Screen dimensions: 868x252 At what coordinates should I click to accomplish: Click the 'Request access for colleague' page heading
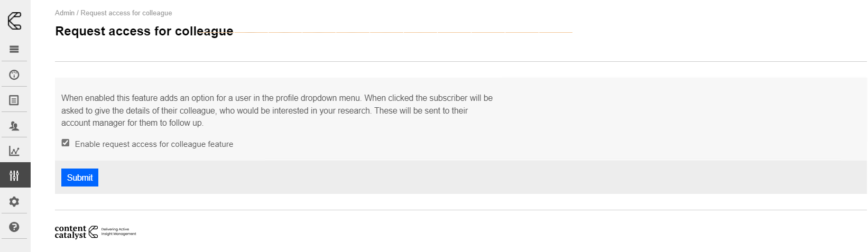[x=144, y=31]
